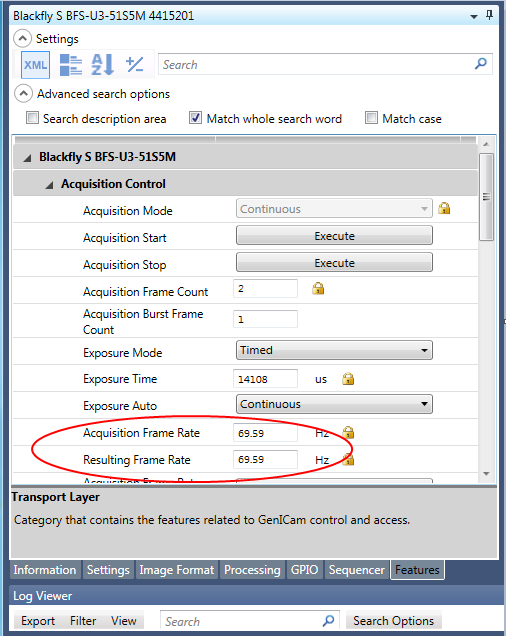Sort features alphabetically with A-Z icon
This screenshot has height=636, width=506.
[x=102, y=65]
